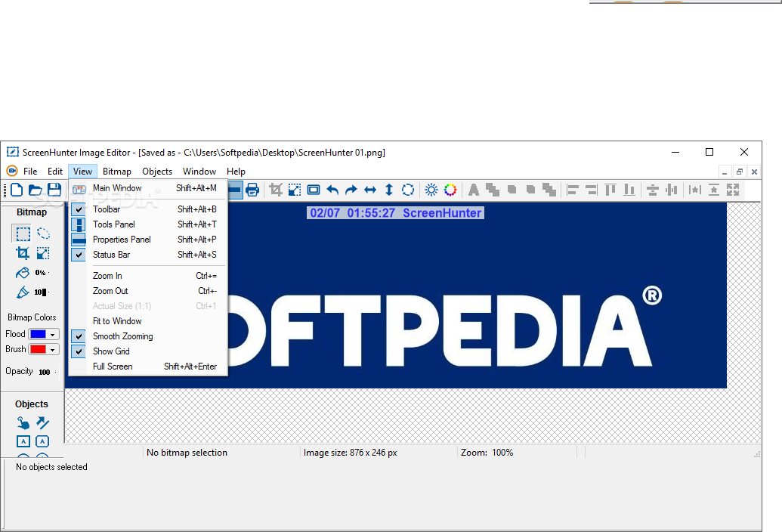Open the File menu

click(x=30, y=171)
